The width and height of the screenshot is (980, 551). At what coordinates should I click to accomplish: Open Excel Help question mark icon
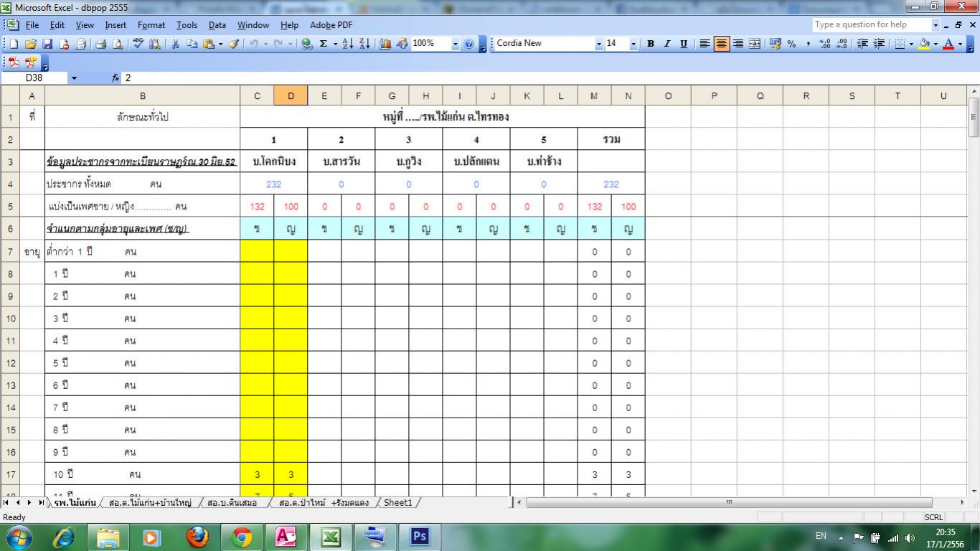[x=469, y=44]
